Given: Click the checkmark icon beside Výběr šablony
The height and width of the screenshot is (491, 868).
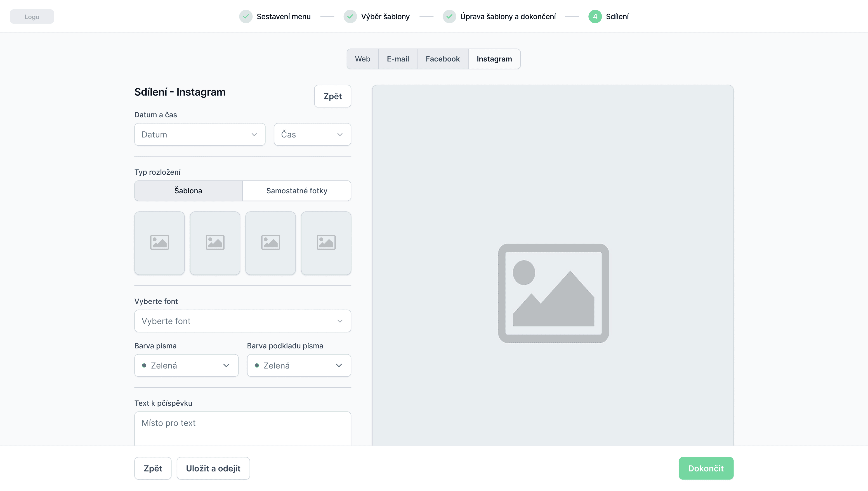Looking at the screenshot, I should (x=350, y=16).
